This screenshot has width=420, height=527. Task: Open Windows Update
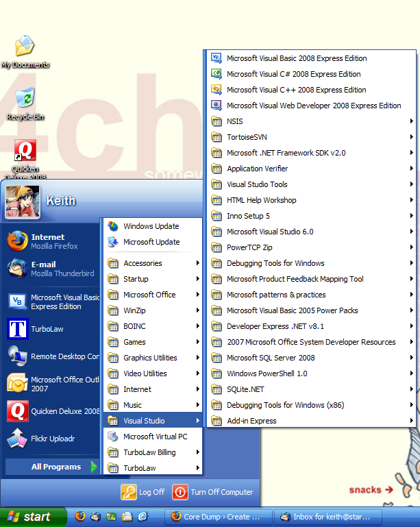(153, 226)
